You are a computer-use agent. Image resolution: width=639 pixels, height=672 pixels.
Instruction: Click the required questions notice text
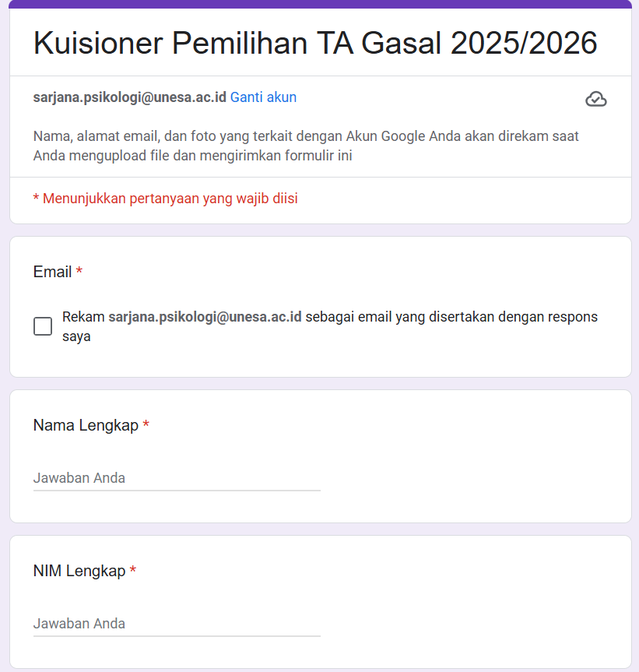165,199
